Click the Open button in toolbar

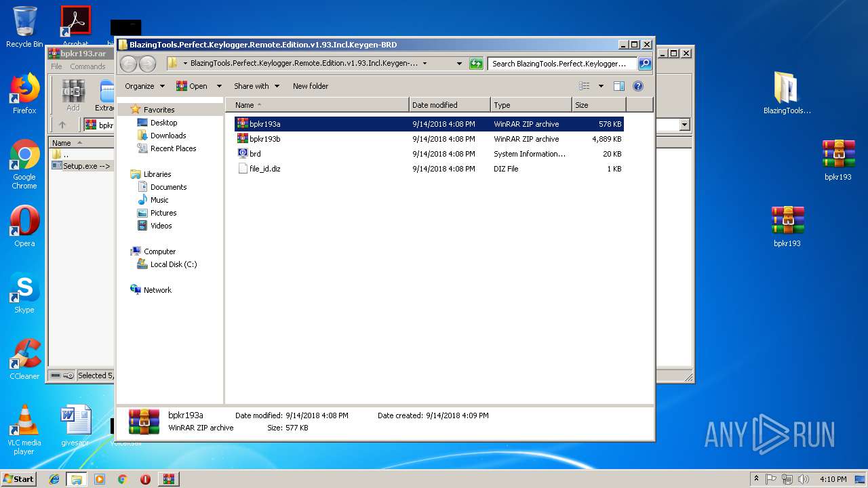(192, 86)
